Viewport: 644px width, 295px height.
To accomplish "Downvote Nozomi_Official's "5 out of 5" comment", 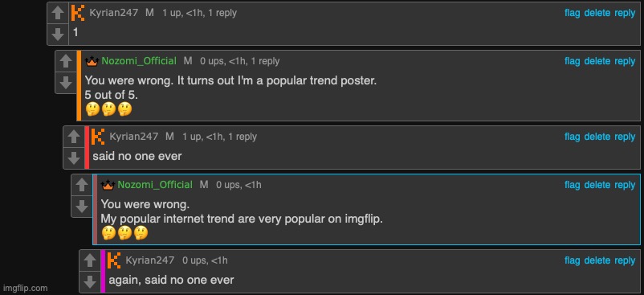I will point(66,83).
